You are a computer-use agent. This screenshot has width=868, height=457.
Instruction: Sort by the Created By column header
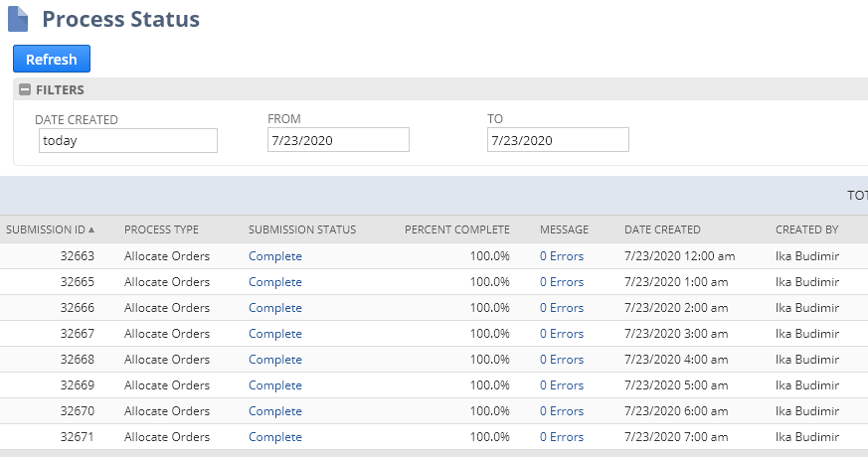806,229
